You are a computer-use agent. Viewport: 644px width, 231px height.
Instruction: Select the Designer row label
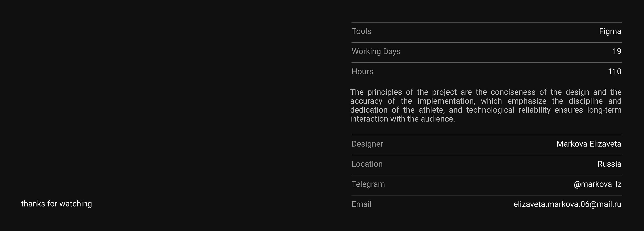click(x=367, y=144)
